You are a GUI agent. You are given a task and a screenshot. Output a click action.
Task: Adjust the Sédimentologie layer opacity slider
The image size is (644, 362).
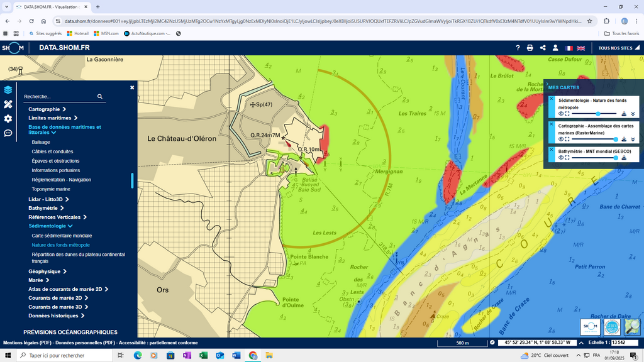point(595,114)
